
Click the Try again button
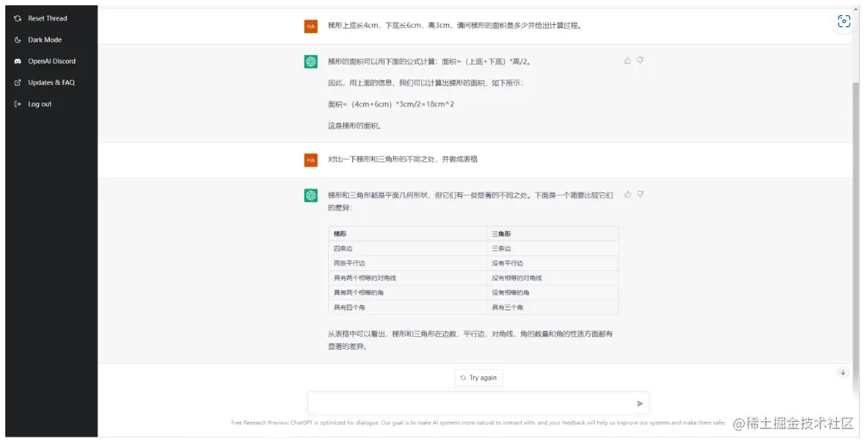pos(479,378)
